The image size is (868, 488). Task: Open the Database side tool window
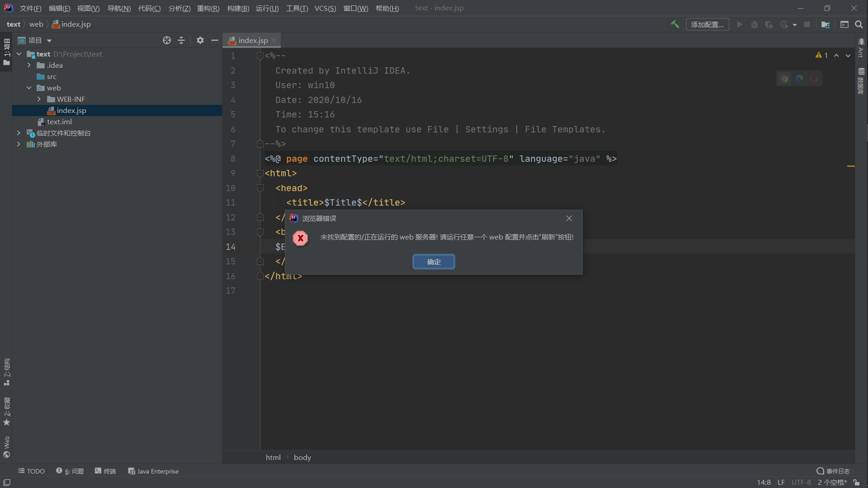pos(861,81)
